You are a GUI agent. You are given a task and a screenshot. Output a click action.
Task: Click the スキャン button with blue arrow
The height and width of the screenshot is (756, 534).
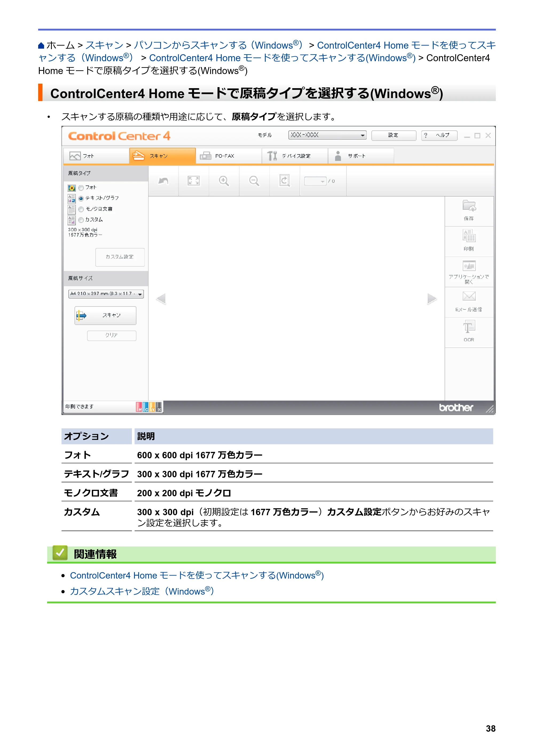pyautogui.click(x=105, y=315)
